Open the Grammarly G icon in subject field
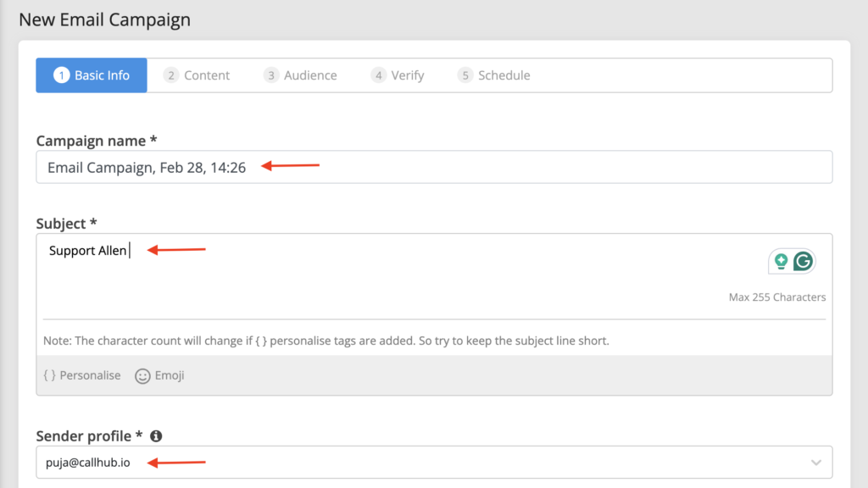The image size is (868, 488). coord(804,261)
